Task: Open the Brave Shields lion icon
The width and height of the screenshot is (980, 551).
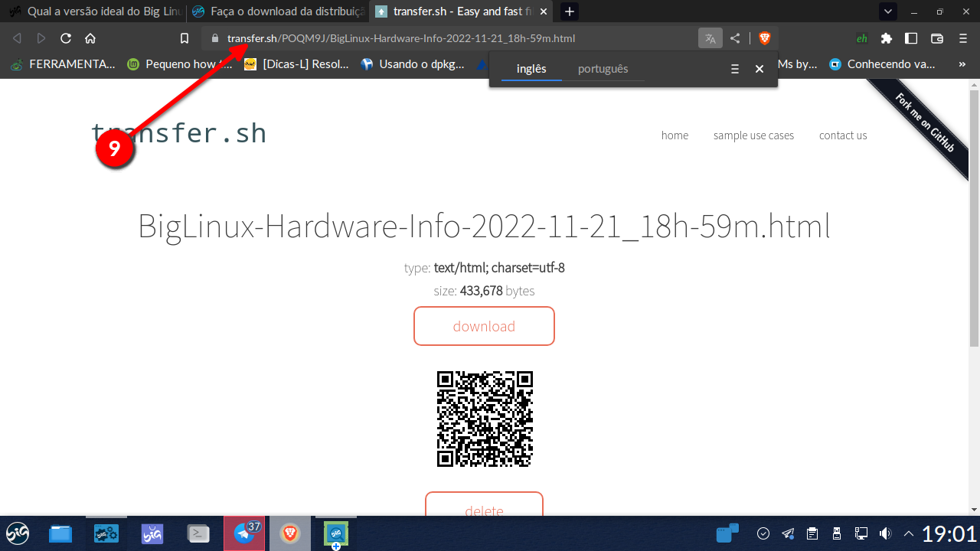Action: click(764, 38)
